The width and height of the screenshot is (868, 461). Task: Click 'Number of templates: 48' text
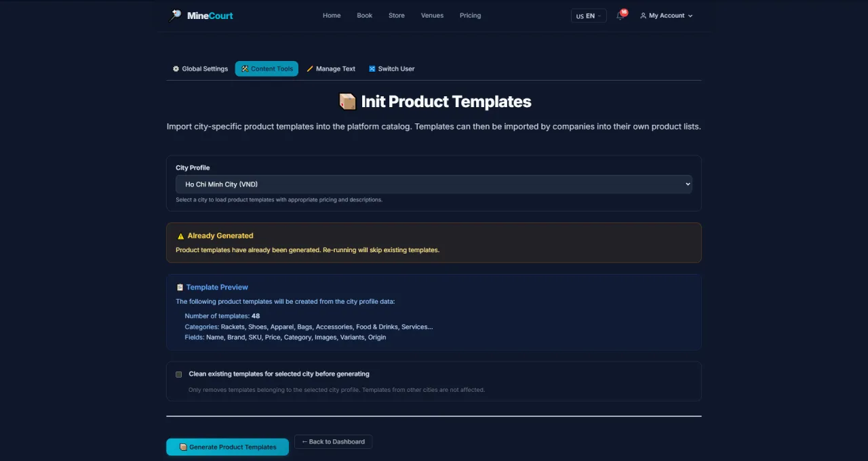point(222,316)
